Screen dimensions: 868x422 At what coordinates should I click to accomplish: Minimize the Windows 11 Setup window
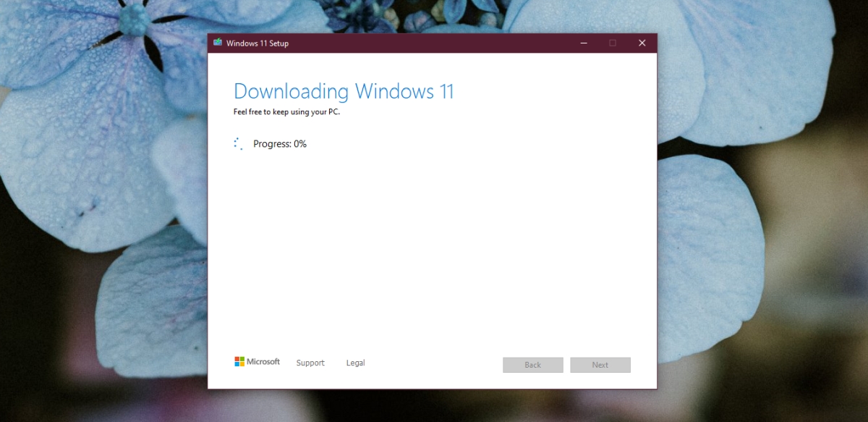(x=584, y=43)
